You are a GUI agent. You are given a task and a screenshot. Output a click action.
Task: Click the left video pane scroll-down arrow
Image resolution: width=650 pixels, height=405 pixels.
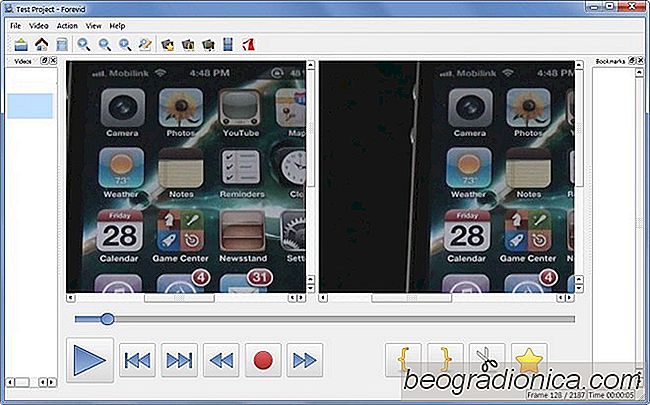(x=311, y=288)
